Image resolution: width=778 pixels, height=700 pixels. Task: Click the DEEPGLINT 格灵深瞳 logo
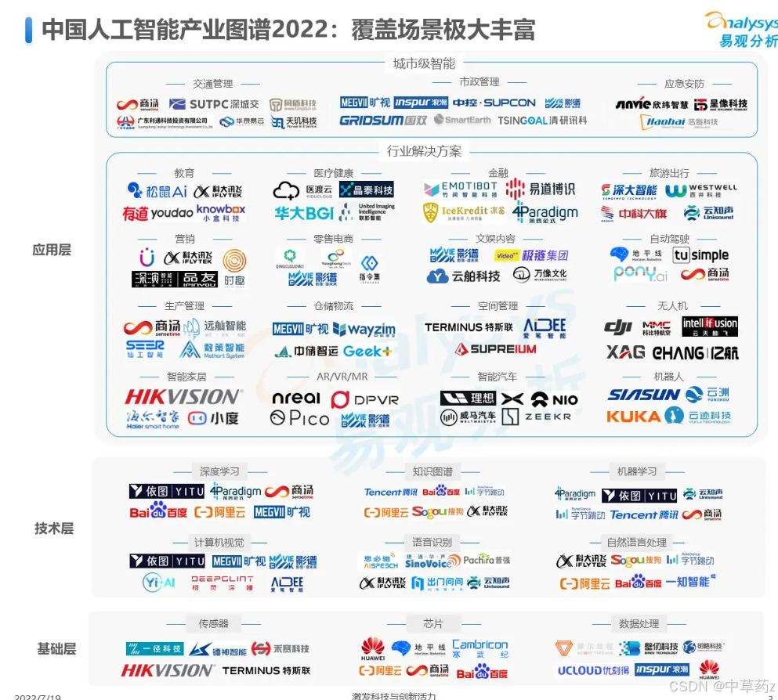[223, 583]
